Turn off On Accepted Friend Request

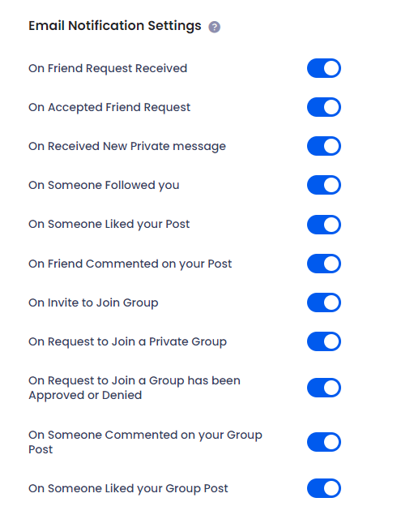[324, 107]
